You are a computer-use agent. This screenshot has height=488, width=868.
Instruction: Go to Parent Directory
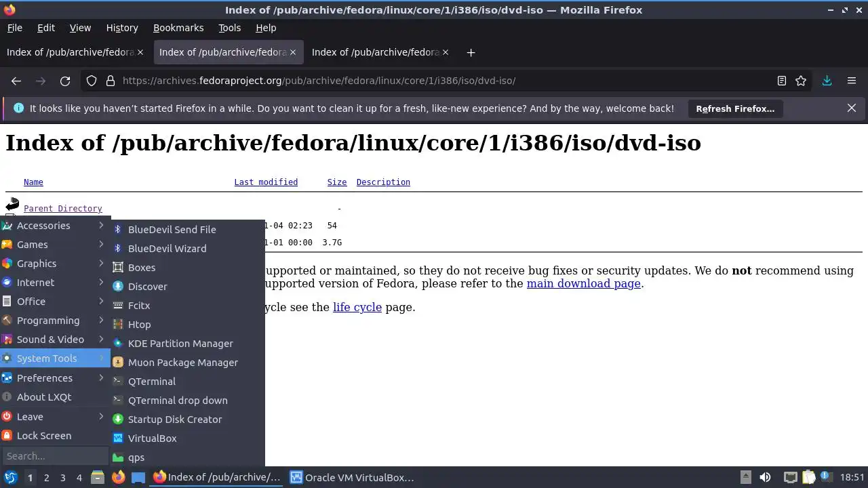pos(63,209)
